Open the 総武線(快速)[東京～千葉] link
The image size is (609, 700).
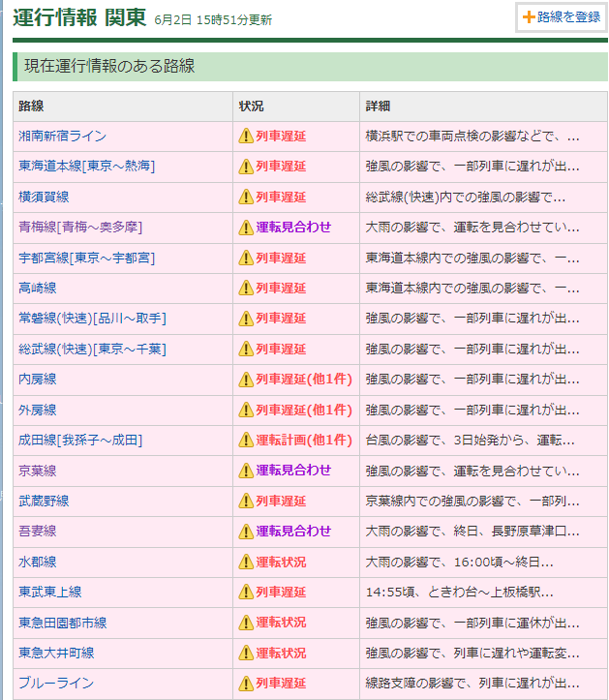click(x=92, y=350)
